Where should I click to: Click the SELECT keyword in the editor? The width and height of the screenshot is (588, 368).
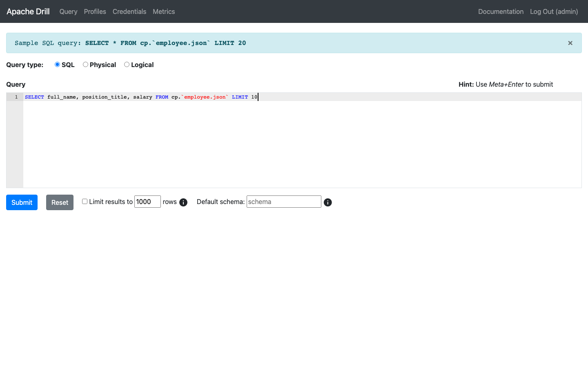coord(34,97)
